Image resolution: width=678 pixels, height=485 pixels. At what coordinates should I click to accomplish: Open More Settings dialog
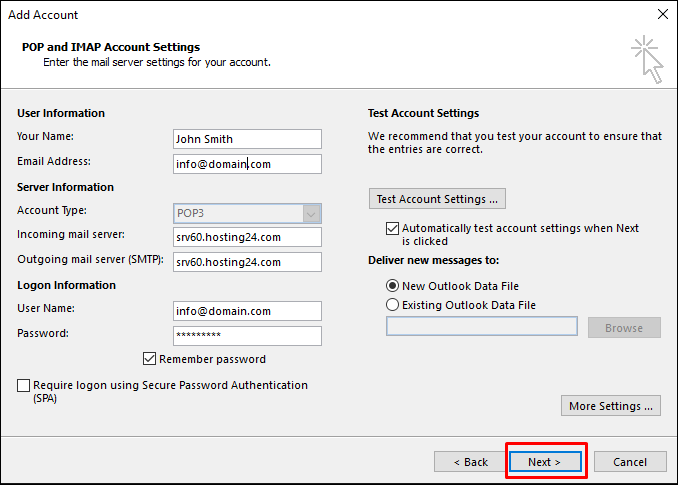click(611, 406)
